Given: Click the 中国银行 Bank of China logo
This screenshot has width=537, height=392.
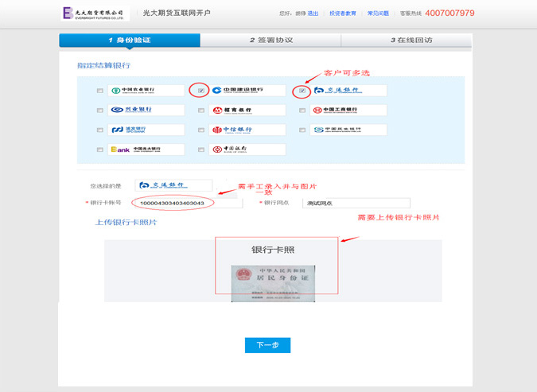Looking at the screenshot, I should pyautogui.click(x=247, y=149).
